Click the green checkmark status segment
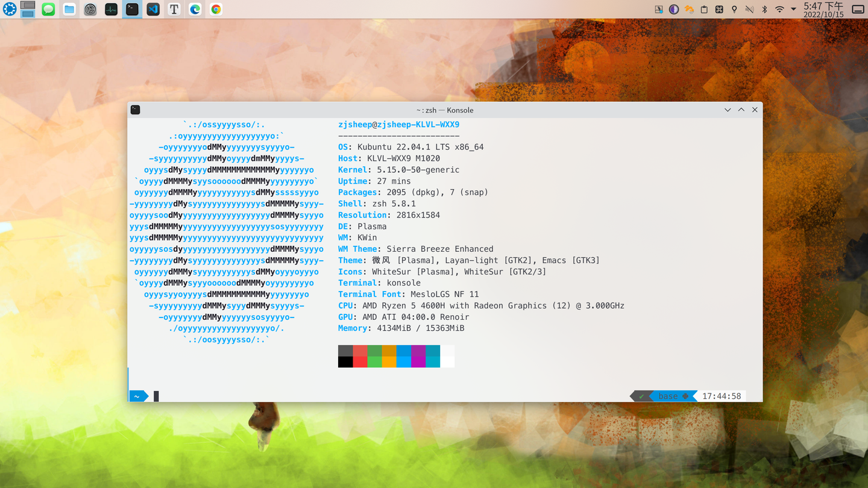The width and height of the screenshot is (868, 488). point(641,396)
